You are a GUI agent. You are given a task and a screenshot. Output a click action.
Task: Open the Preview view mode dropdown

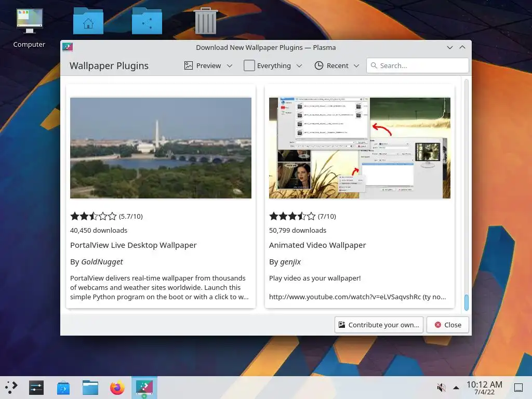[208, 65]
